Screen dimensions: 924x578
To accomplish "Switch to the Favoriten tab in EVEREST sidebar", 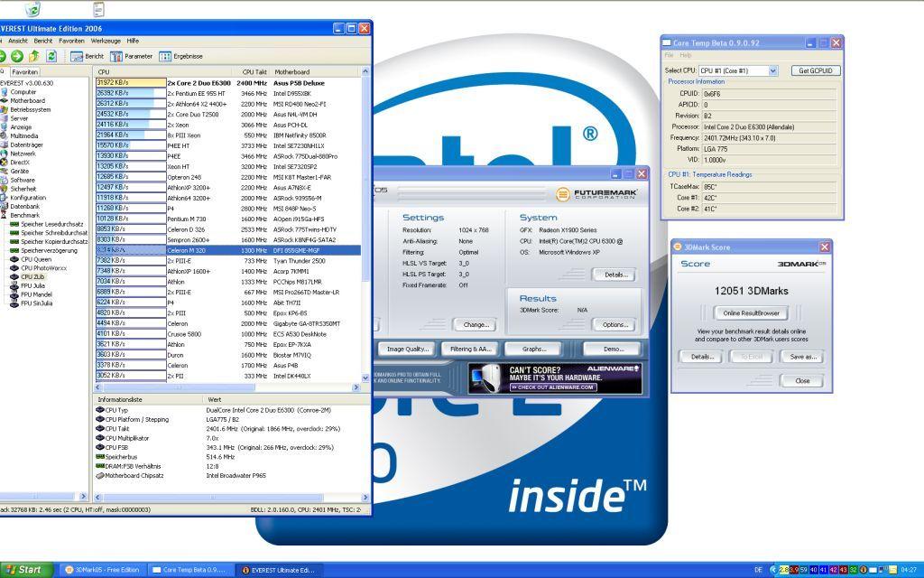I will 24,72.
